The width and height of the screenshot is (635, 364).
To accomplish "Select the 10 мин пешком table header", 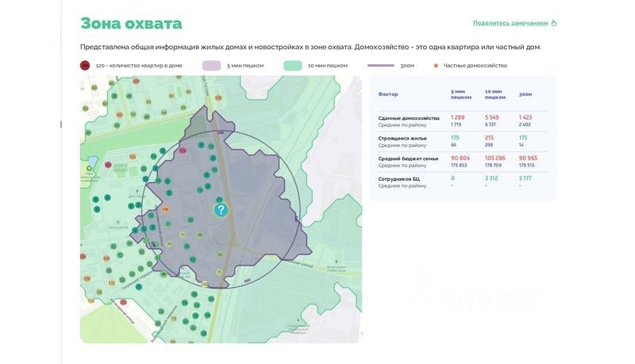I will [x=495, y=94].
